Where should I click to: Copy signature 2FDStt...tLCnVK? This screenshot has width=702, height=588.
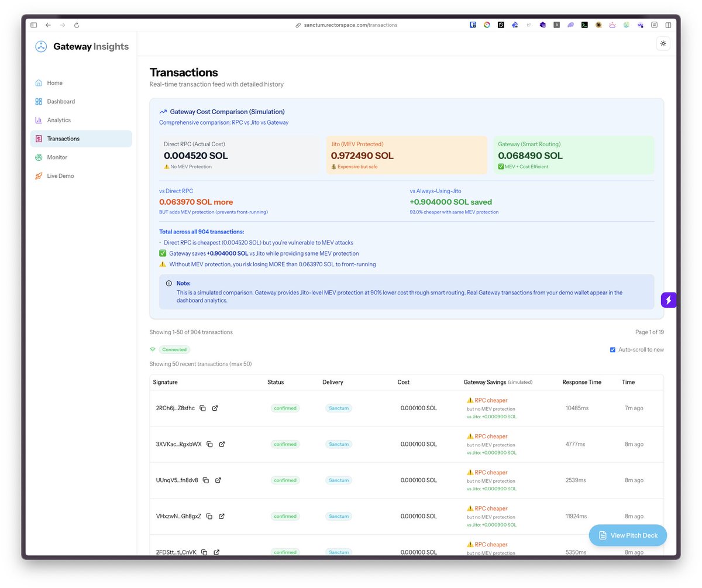204,552
